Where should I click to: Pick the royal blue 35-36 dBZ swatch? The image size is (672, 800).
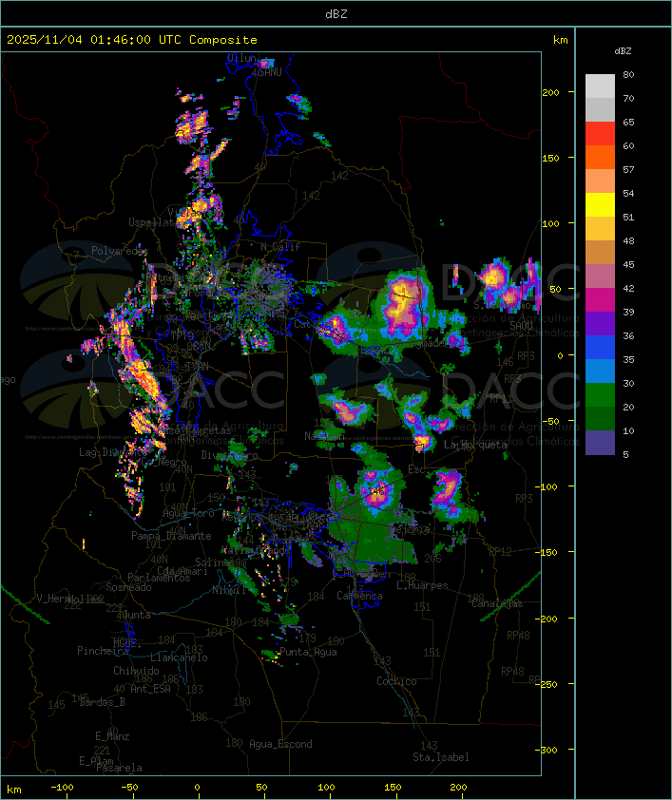600,347
